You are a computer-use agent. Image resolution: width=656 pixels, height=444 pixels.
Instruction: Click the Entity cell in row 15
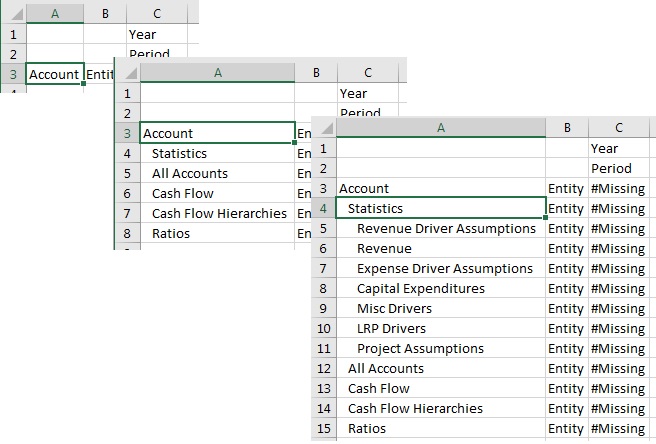[x=566, y=428]
